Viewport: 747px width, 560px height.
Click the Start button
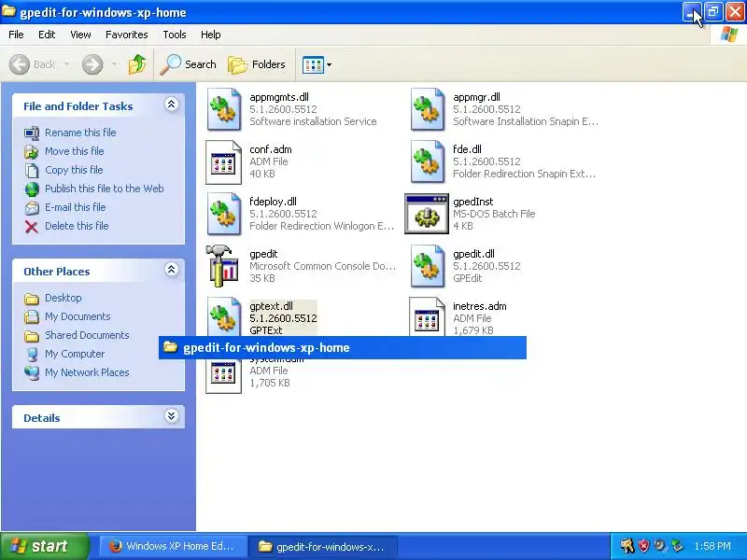pyautogui.click(x=45, y=546)
